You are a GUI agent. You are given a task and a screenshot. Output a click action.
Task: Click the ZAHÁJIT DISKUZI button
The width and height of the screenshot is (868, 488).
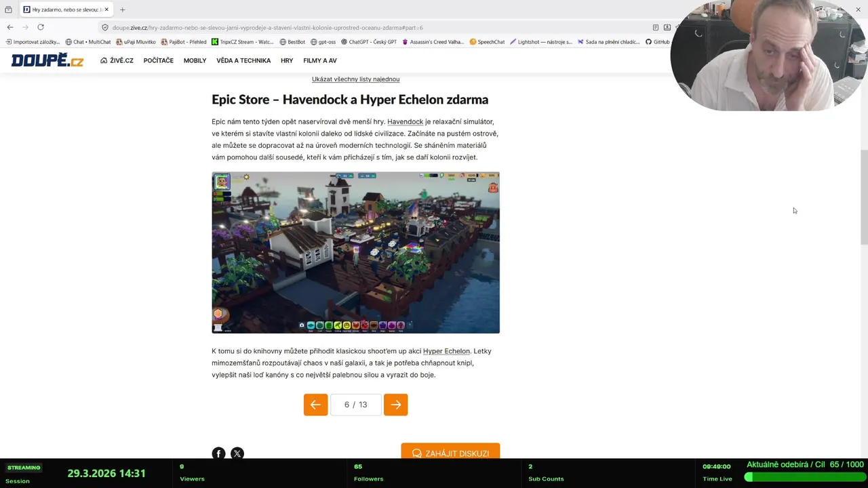450,453
